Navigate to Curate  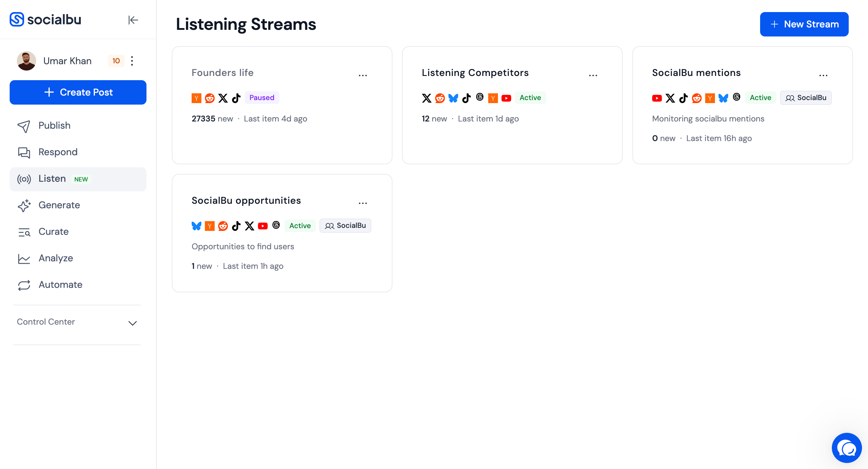(78, 232)
